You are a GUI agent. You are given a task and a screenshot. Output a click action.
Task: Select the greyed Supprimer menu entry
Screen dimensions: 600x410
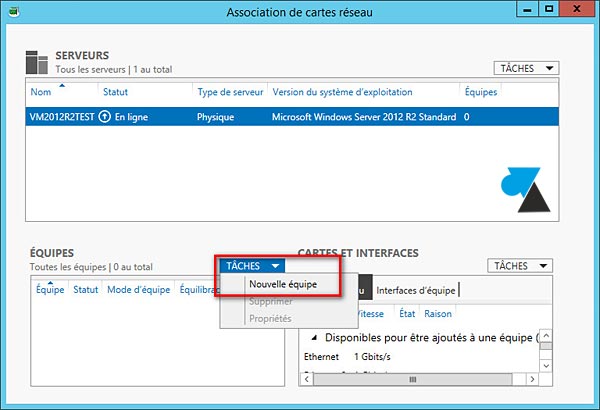tap(271, 302)
